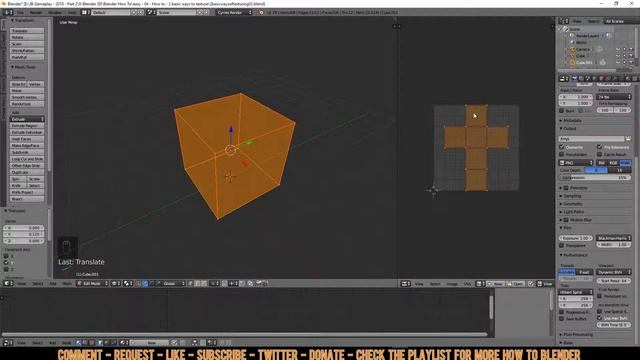Click the pivot point selector icon

point(127,283)
